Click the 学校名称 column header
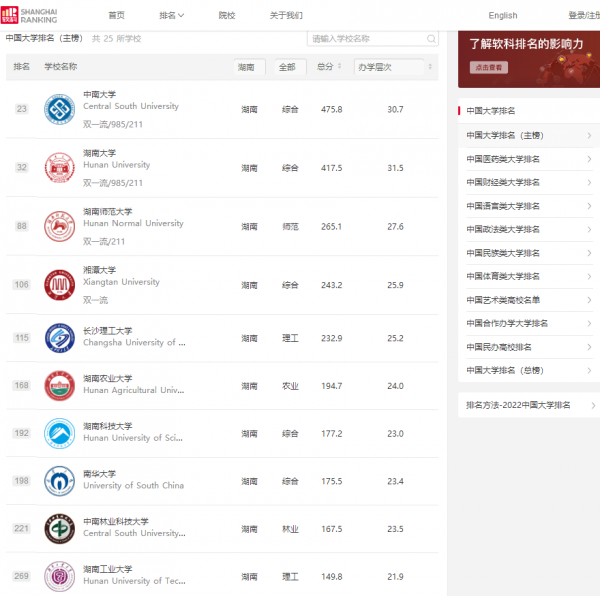The height and width of the screenshot is (596, 600). tap(61, 67)
